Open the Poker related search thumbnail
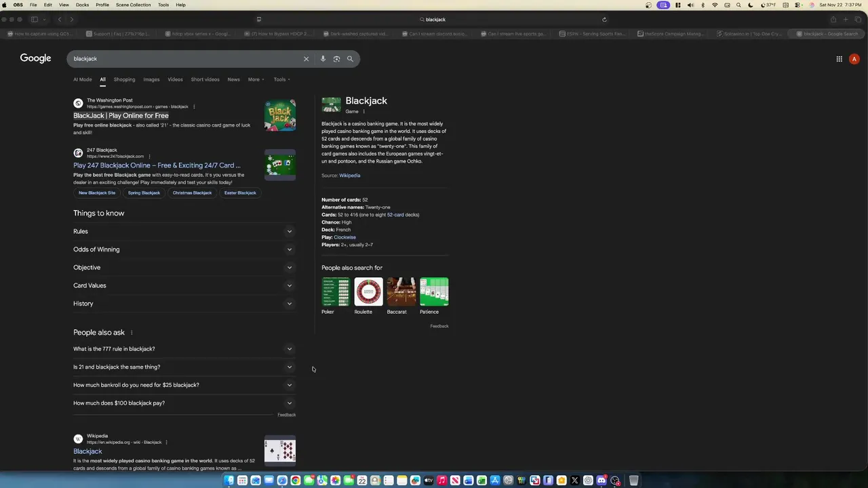Viewport: 868px width, 488px height. click(336, 292)
